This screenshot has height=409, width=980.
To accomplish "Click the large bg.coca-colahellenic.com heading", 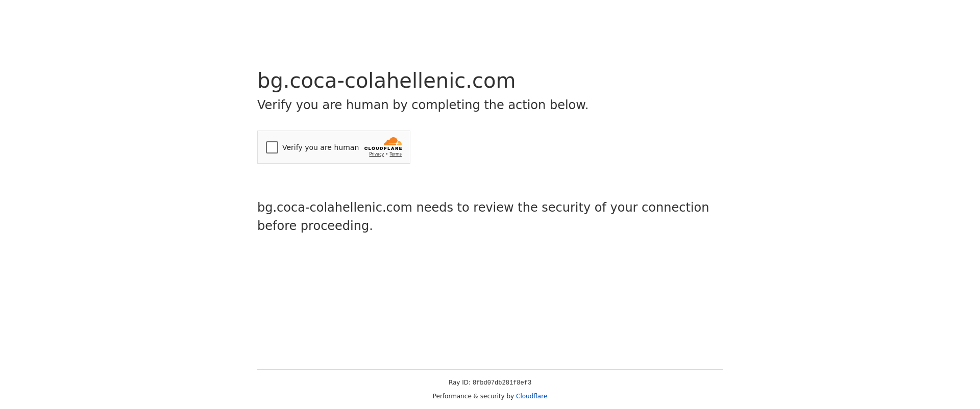I will [386, 81].
